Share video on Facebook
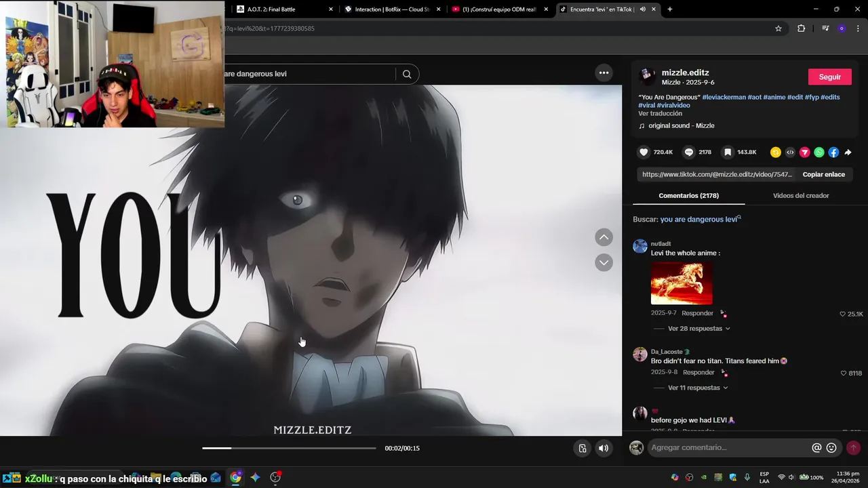868x488 pixels. [833, 152]
